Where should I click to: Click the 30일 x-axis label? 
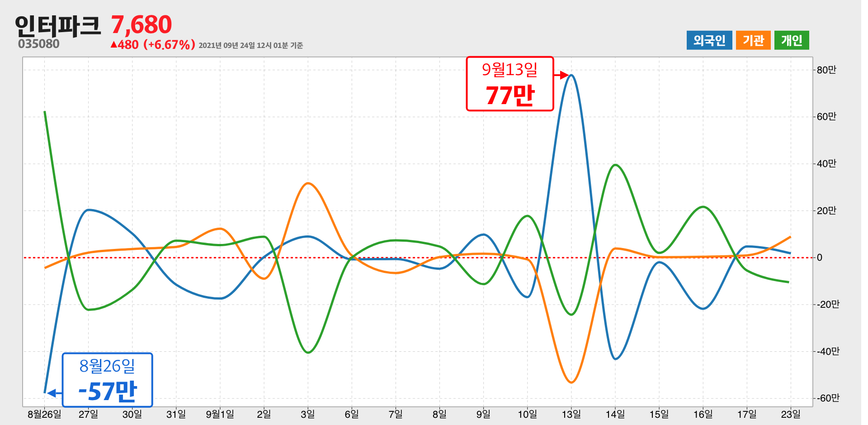point(132,414)
